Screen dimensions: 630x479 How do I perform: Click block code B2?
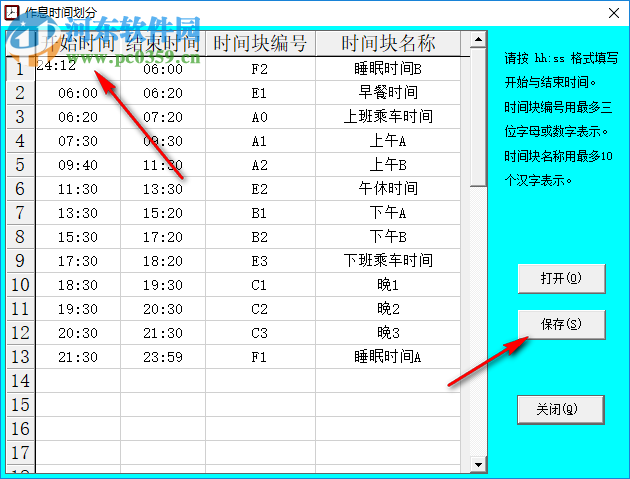click(x=260, y=237)
